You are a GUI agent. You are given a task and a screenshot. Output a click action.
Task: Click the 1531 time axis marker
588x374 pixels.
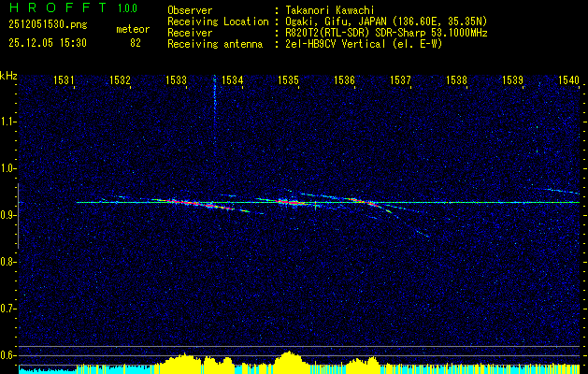64,79
